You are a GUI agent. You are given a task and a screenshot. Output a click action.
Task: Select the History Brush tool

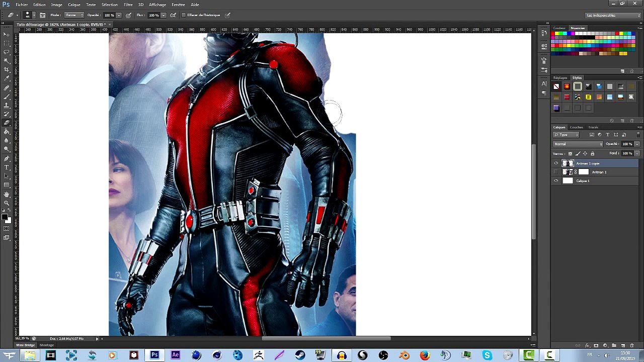tap(7, 114)
